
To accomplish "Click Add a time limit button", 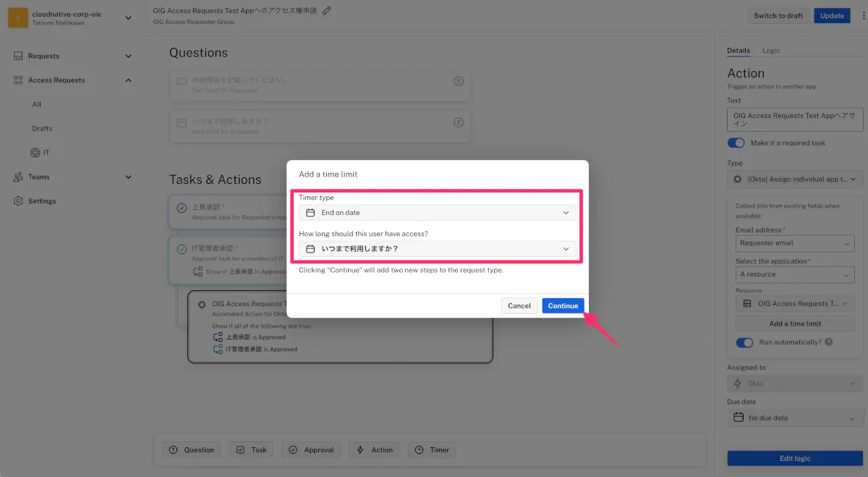I will [795, 324].
